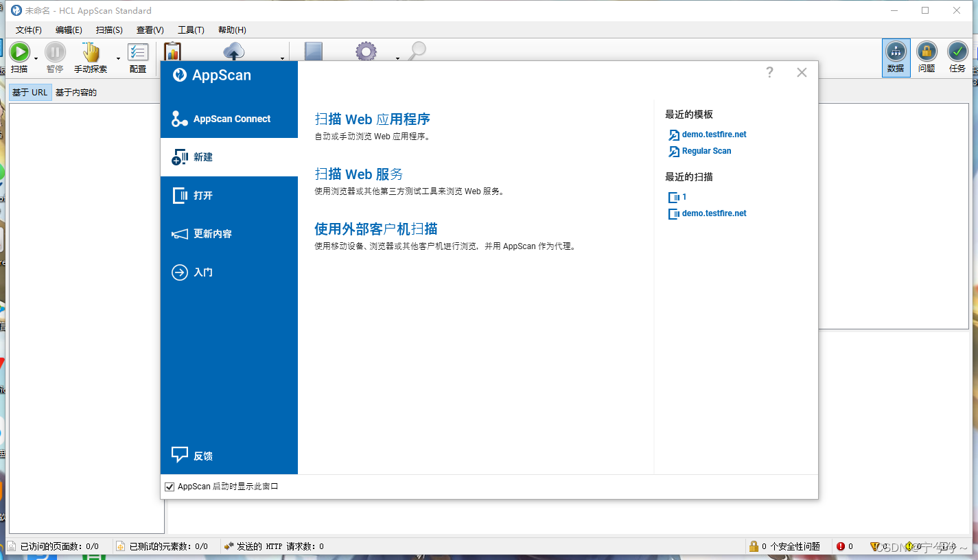This screenshot has height=560, width=978.
Task: Expand the dropdown arrow beside the cloud icon
Action: click(x=282, y=58)
